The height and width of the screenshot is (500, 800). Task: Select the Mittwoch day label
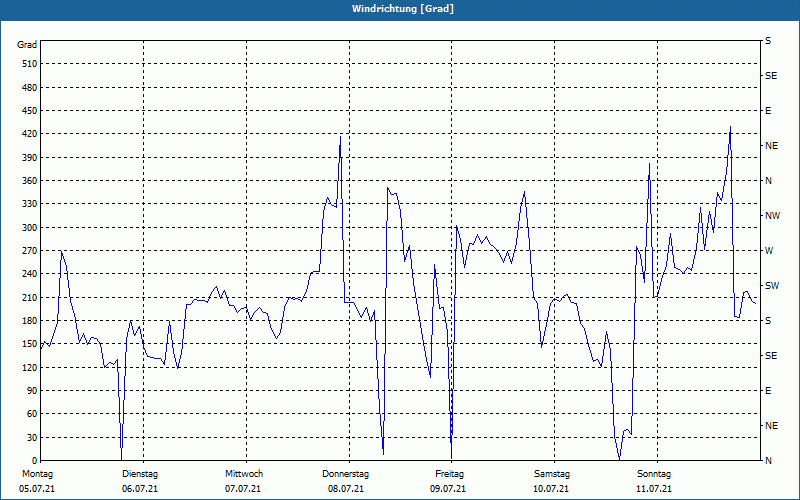244,474
